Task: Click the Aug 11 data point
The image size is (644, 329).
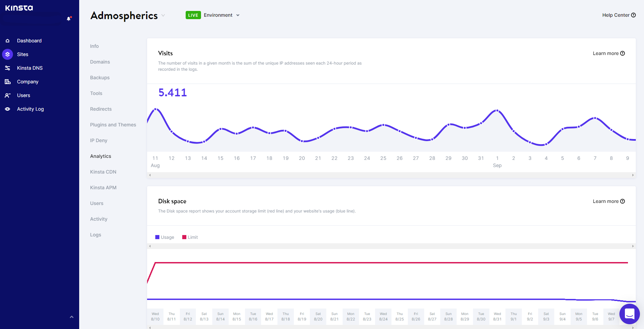Action: click(x=155, y=109)
